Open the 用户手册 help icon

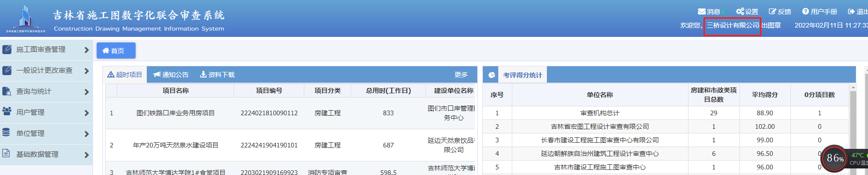(x=805, y=12)
